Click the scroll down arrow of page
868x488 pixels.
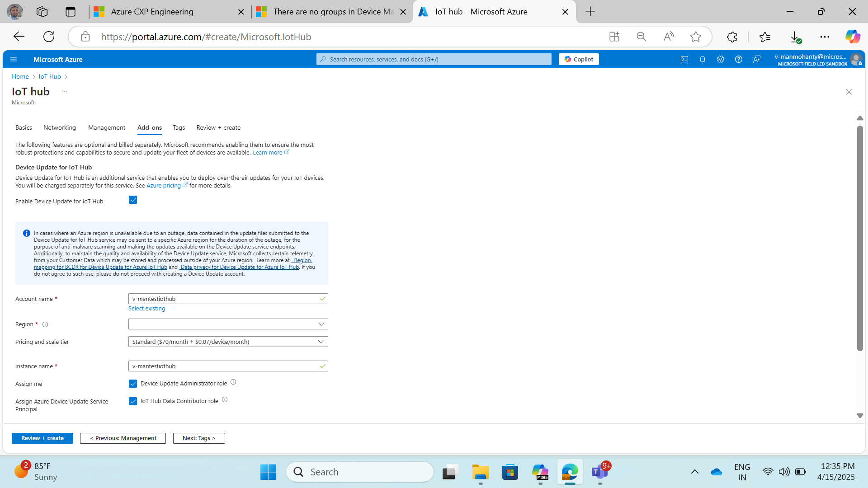click(x=860, y=416)
